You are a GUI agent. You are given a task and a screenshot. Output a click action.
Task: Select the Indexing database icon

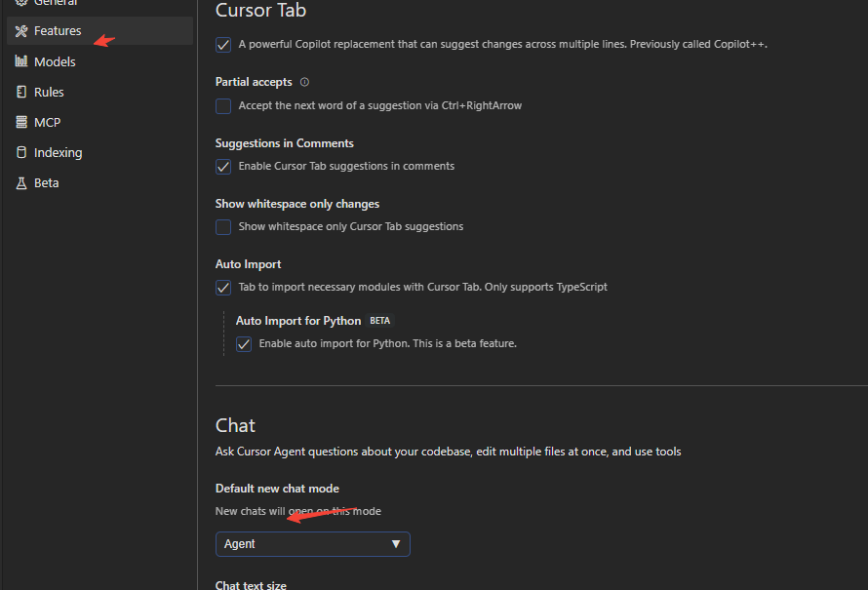21,152
